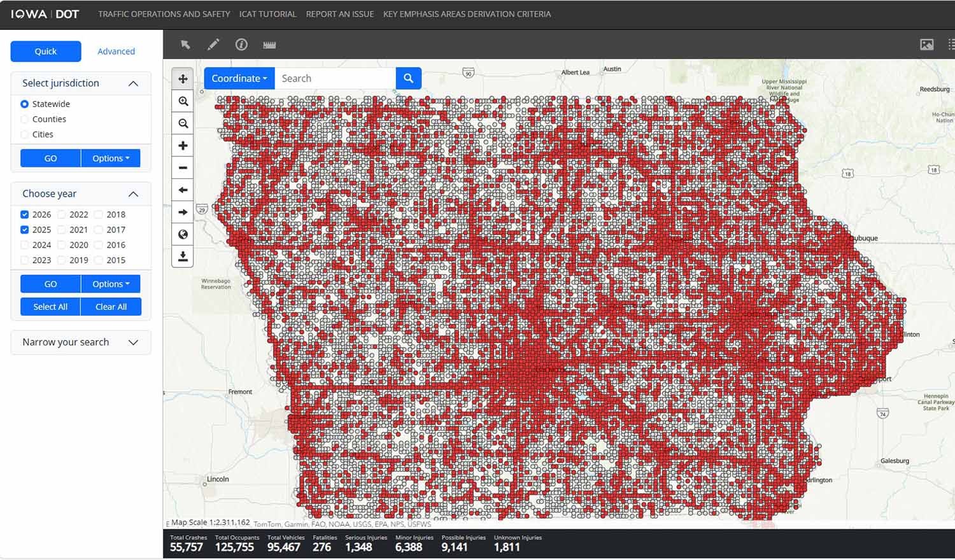Collapse the Select jurisdiction panel
The image size is (955, 560).
tap(133, 83)
